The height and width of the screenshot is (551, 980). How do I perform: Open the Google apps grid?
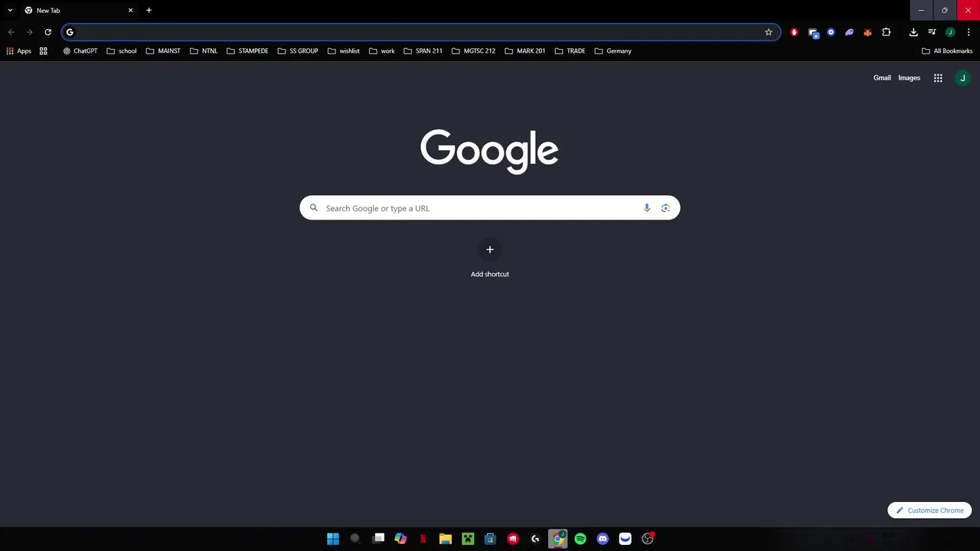tap(938, 78)
